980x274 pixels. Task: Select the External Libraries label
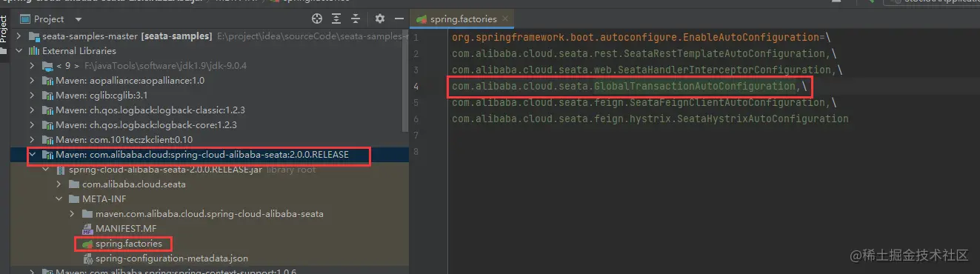coord(79,51)
